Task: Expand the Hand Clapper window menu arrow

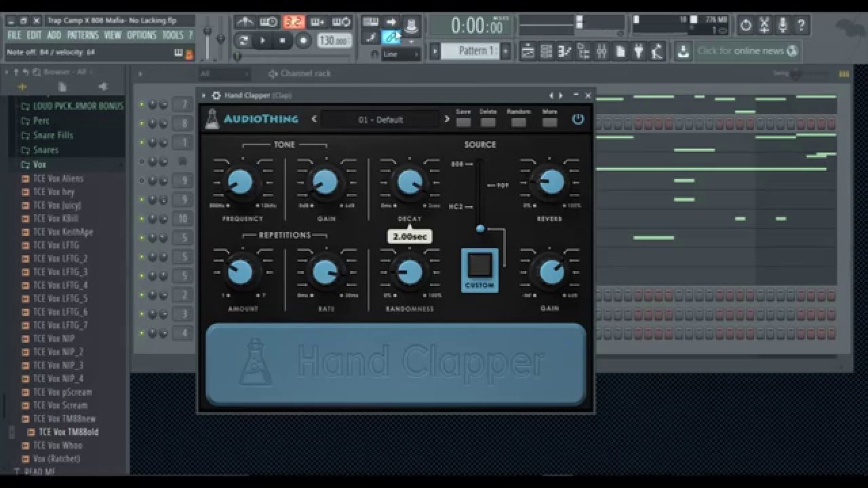Action: [203, 96]
